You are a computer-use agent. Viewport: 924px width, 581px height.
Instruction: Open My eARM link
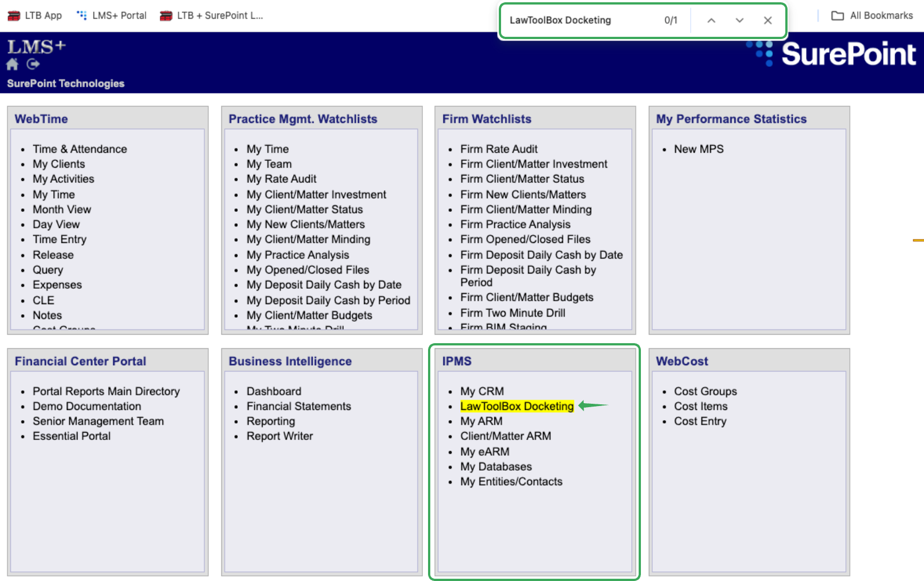(485, 452)
